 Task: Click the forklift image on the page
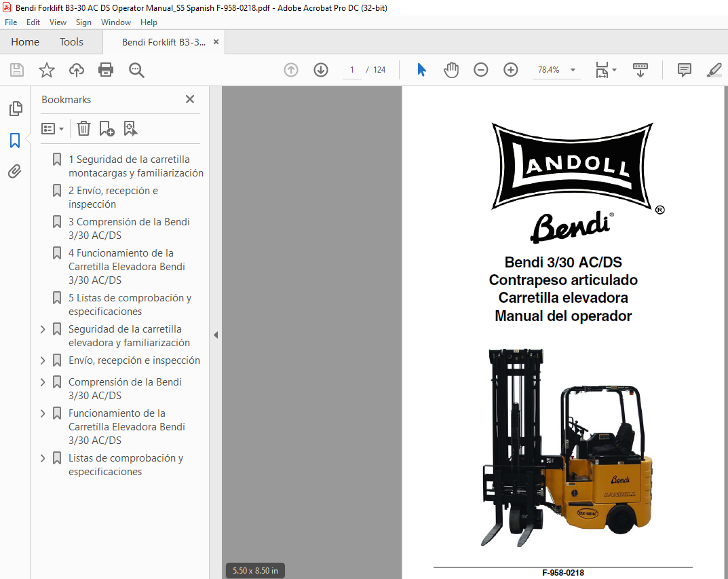coord(567,447)
